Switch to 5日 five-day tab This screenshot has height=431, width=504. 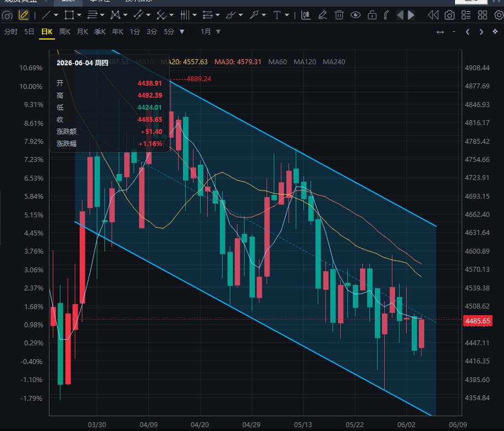(x=29, y=32)
